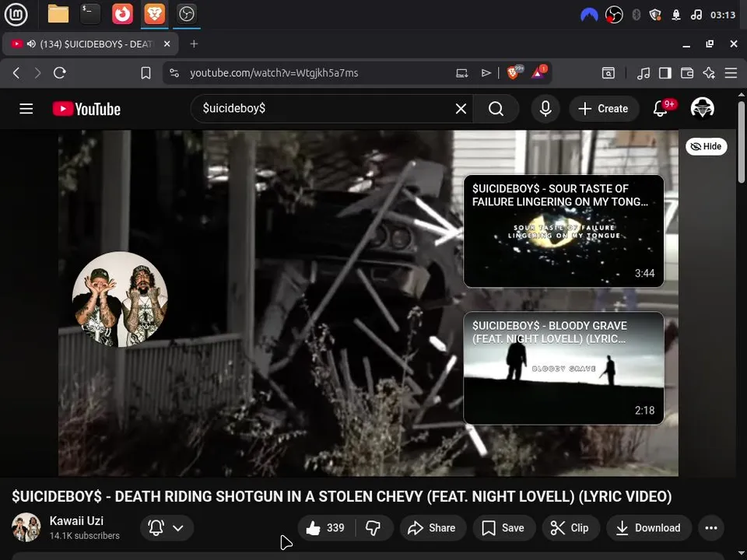Click the video title text
This screenshot has width=747, height=560.
pos(342,496)
